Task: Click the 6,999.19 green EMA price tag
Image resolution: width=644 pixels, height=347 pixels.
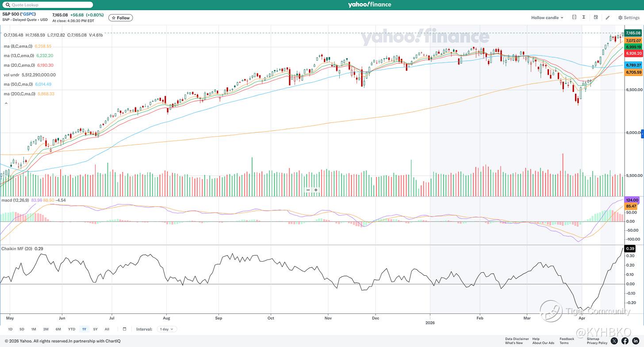Action: pos(633,47)
